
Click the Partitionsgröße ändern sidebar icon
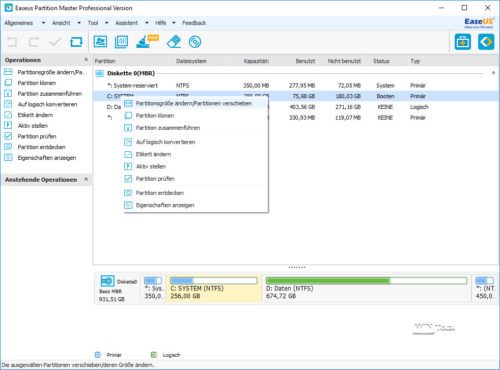8,72
